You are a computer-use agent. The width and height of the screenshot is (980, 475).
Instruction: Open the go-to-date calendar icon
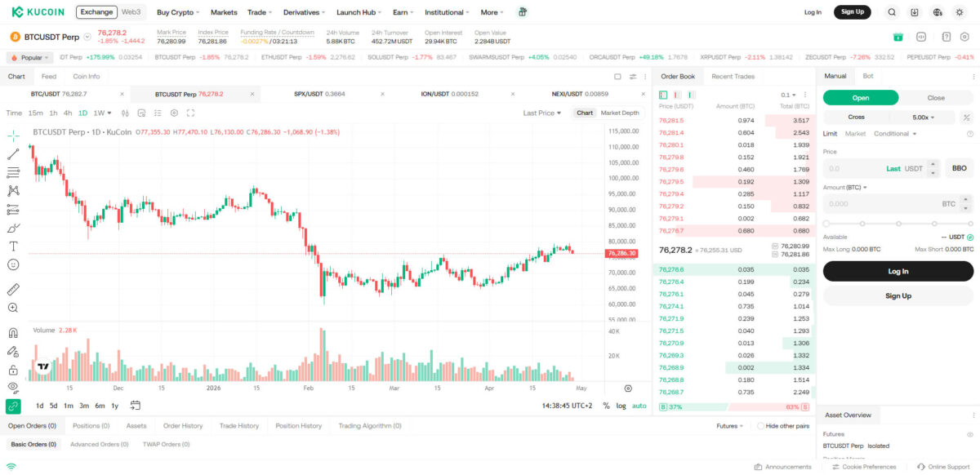pos(136,406)
